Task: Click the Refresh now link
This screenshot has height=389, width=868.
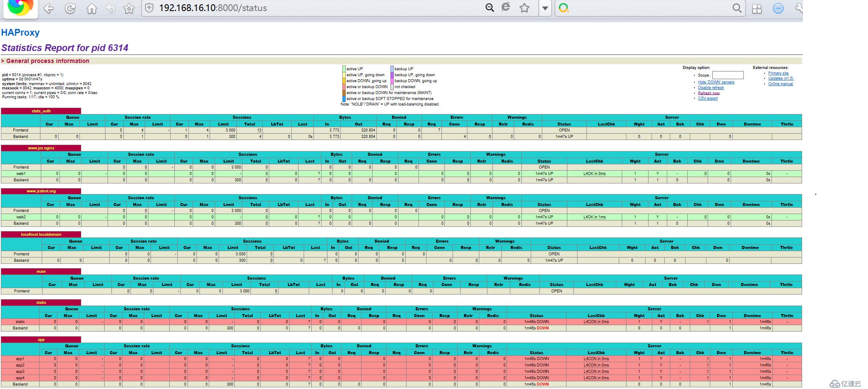Action: tap(709, 93)
